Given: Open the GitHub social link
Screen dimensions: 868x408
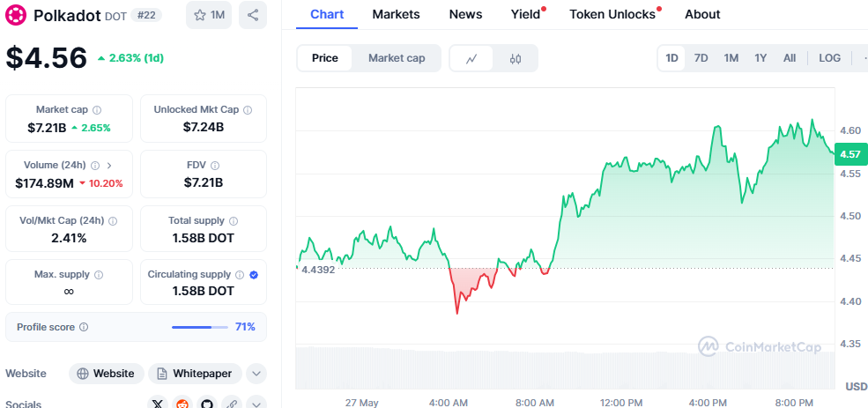Looking at the screenshot, I should click(207, 403).
